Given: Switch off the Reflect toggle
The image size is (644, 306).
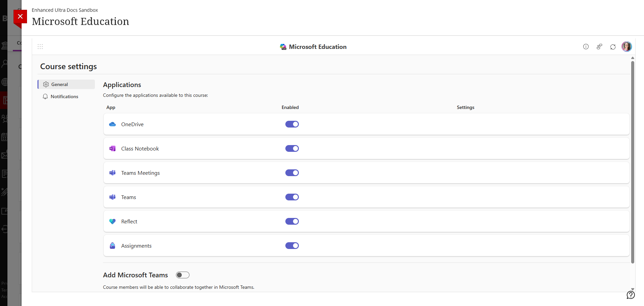Looking at the screenshot, I should (x=292, y=221).
